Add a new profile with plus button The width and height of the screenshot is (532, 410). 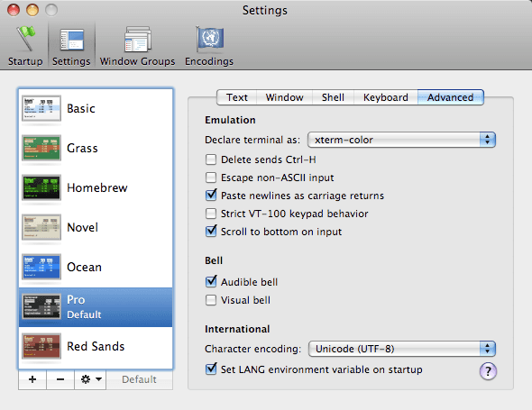click(32, 379)
